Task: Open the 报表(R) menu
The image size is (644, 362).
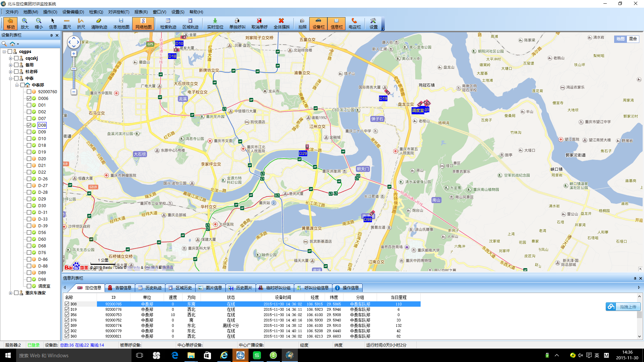Action: [x=141, y=12]
